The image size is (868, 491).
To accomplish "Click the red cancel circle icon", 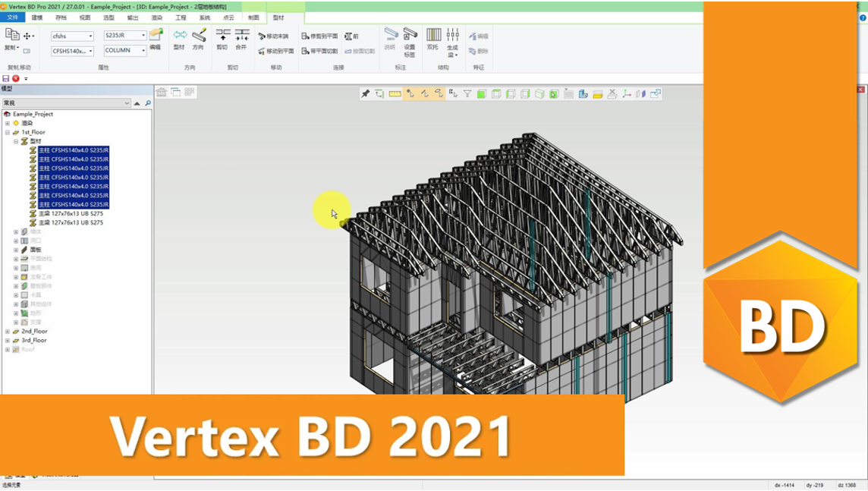I will tap(16, 79).
